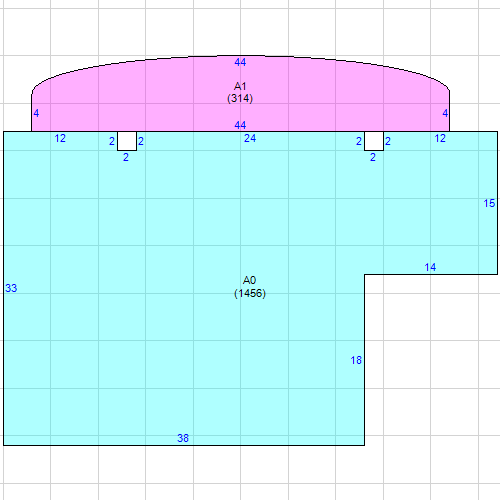Screen dimensions: 500x500
Task: Click the 4 dimension on A1's left side
Action: pos(36,113)
